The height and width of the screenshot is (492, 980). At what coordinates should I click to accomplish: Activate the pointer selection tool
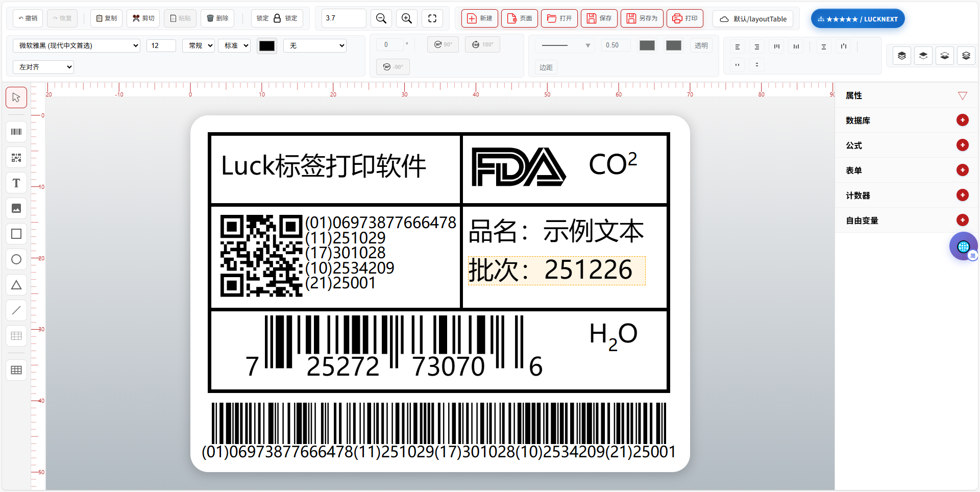pyautogui.click(x=16, y=97)
